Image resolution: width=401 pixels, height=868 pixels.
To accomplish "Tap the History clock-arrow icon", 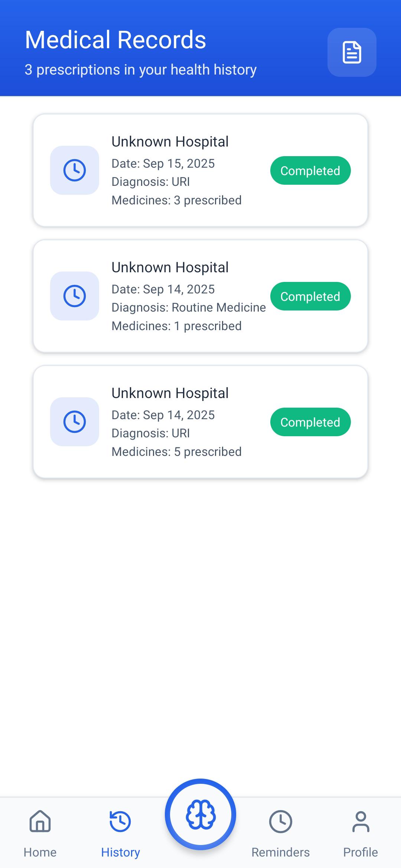I will 120,821.
